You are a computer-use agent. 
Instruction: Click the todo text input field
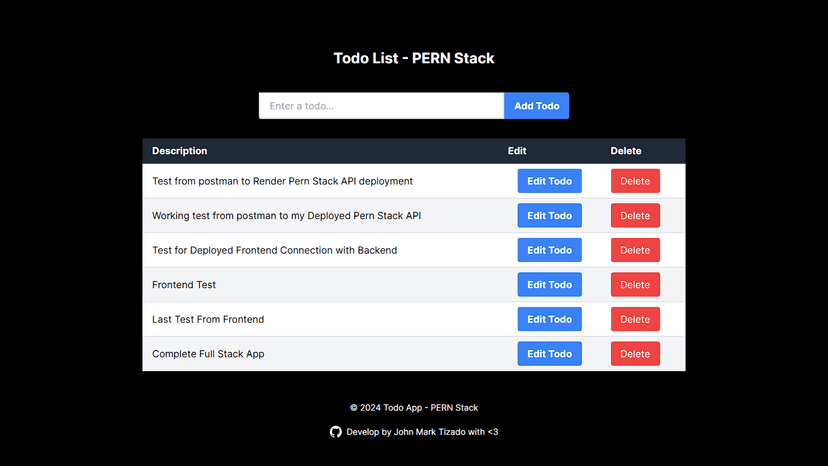381,106
